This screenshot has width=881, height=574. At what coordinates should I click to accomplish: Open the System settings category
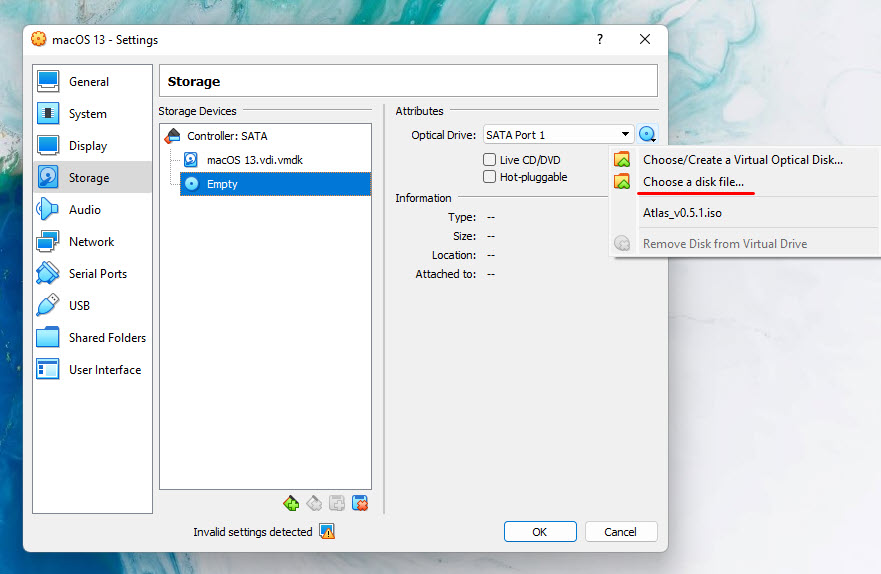pyautogui.click(x=92, y=113)
